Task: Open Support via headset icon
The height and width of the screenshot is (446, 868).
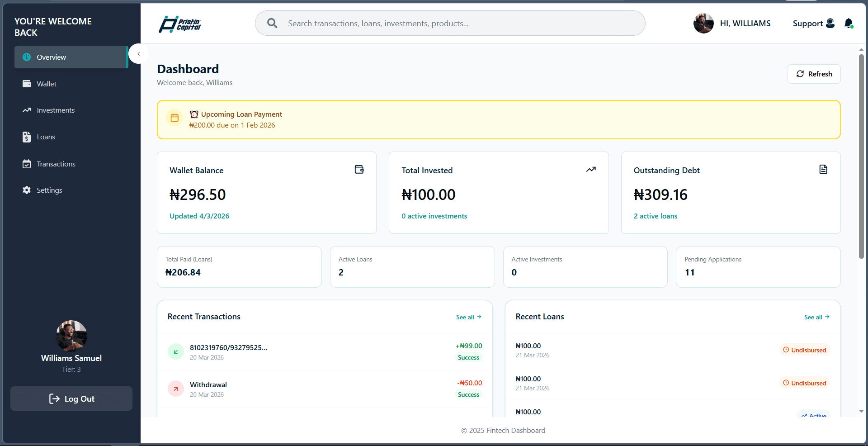Action: 830,23
